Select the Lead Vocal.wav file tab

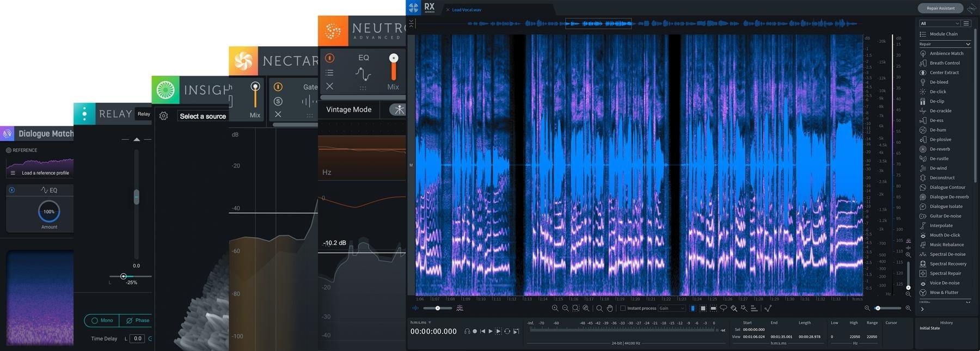tap(467, 10)
